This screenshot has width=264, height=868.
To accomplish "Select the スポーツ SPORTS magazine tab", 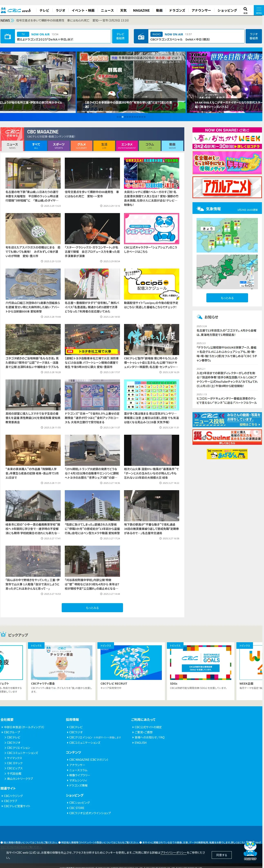I will coord(58,146).
